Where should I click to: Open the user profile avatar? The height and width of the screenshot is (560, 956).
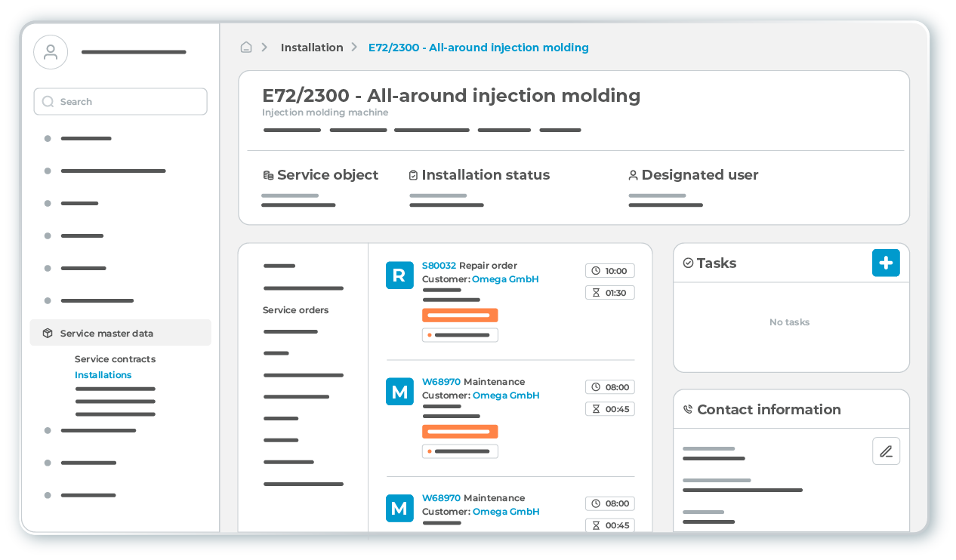tap(51, 52)
